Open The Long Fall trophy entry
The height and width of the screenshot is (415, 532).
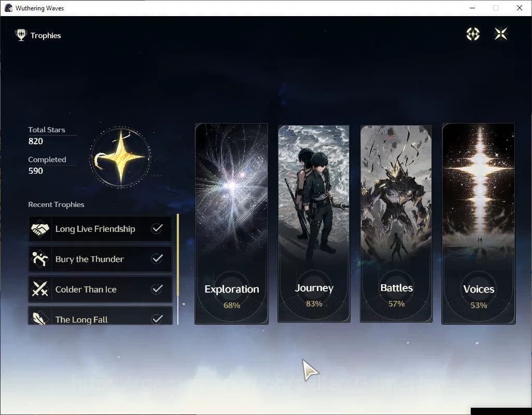click(x=100, y=319)
